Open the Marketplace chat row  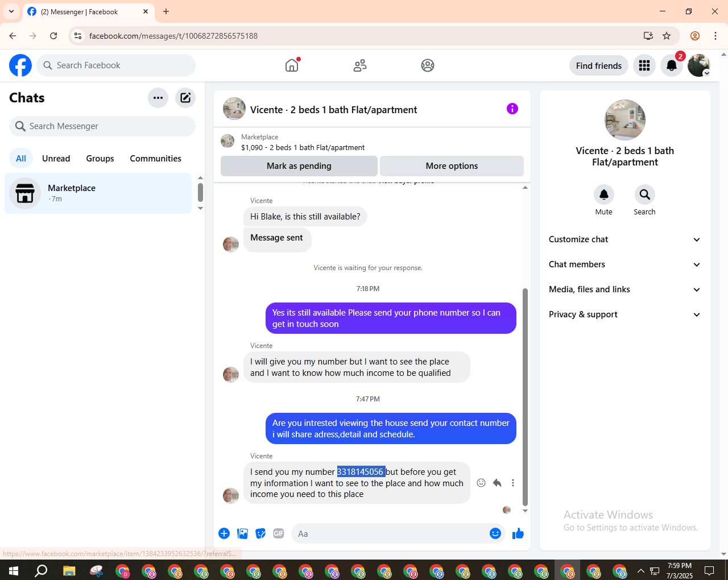(x=98, y=193)
